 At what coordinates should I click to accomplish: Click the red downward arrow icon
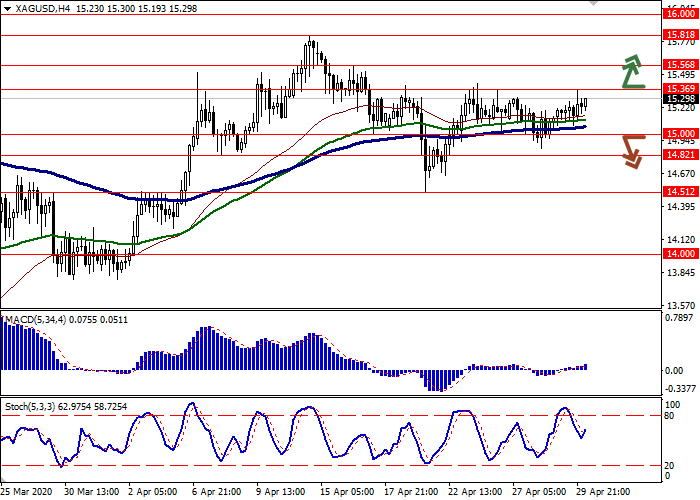[x=631, y=152]
